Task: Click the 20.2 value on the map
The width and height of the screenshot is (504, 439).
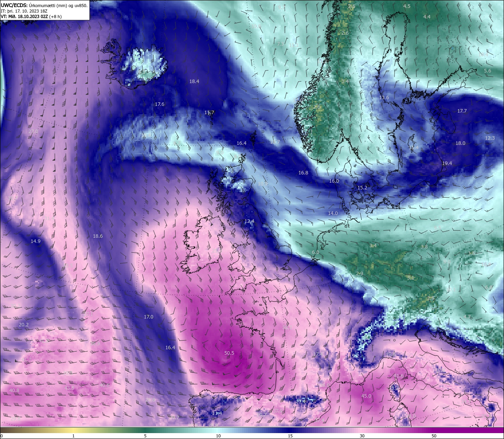Action: coord(24,325)
